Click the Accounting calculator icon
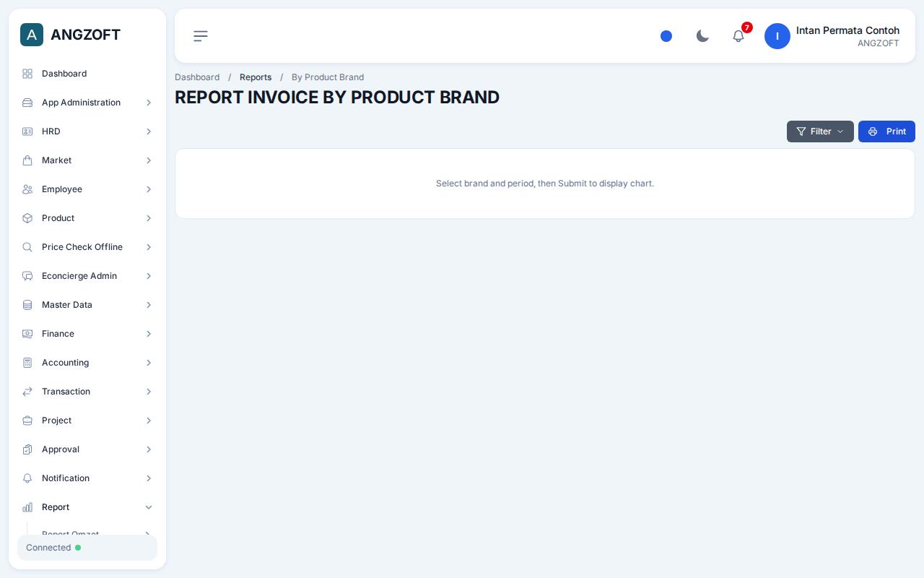This screenshot has width=924, height=578. click(x=27, y=363)
